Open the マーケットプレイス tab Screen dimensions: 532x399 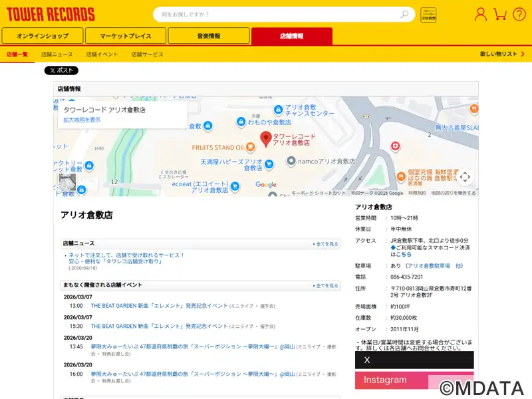pyautogui.click(x=126, y=36)
